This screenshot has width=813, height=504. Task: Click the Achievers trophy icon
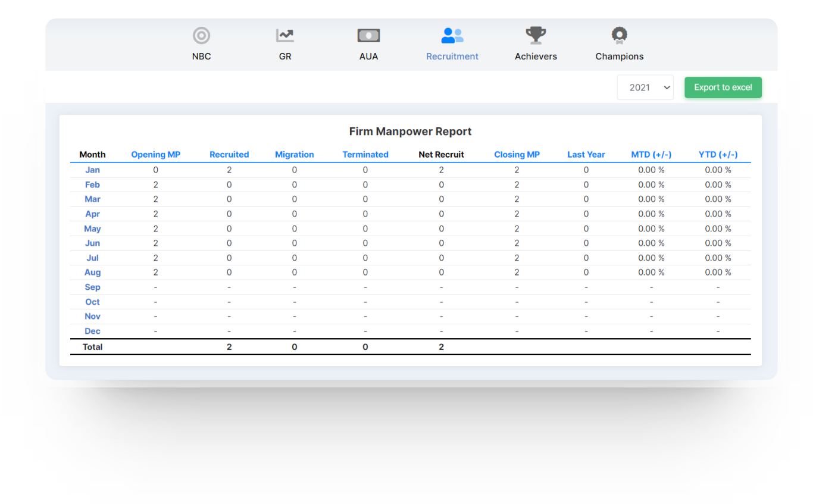(x=536, y=36)
